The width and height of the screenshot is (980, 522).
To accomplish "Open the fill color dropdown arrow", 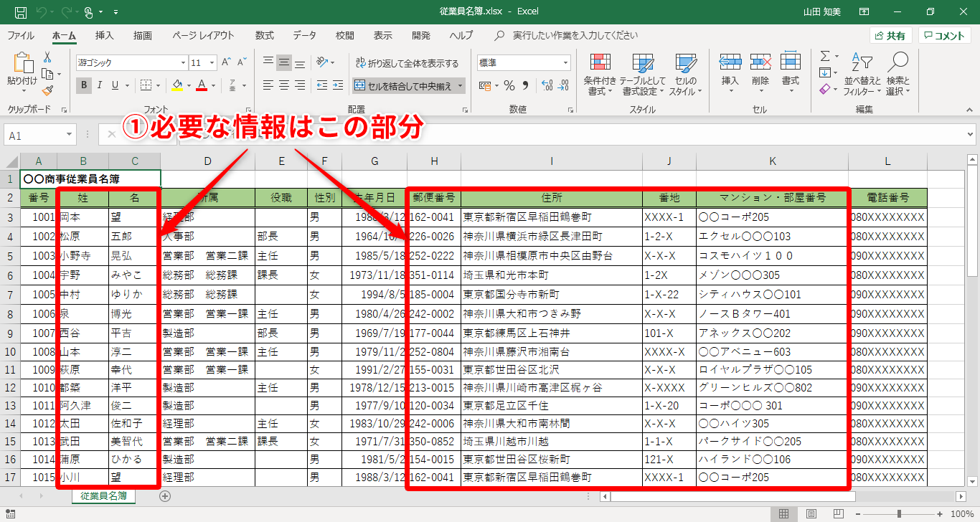I will [x=189, y=86].
